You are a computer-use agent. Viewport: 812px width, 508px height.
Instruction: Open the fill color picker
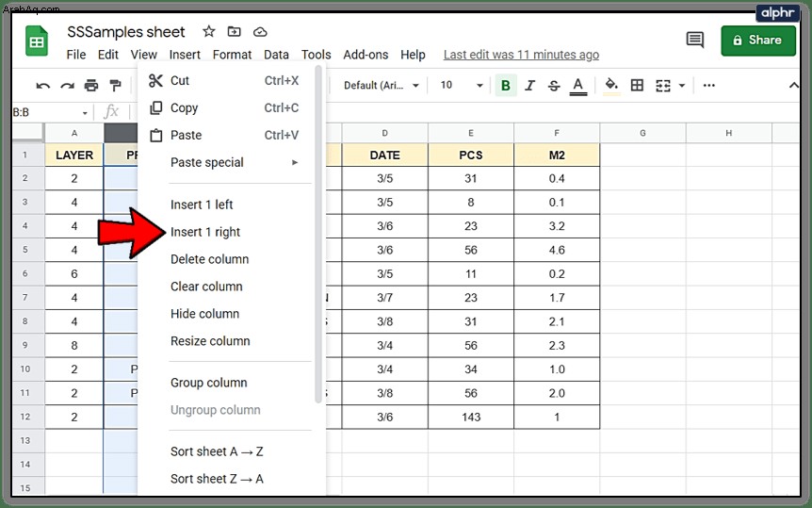pyautogui.click(x=611, y=86)
